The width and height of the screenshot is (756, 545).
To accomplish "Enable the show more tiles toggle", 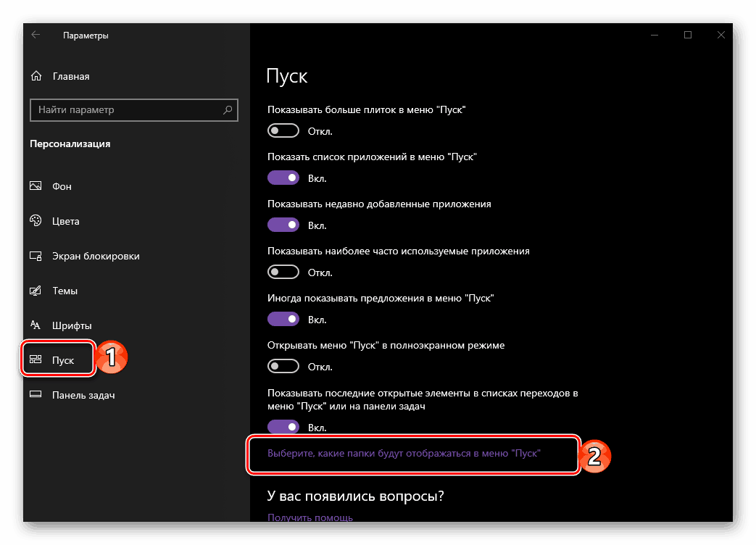I will [283, 131].
